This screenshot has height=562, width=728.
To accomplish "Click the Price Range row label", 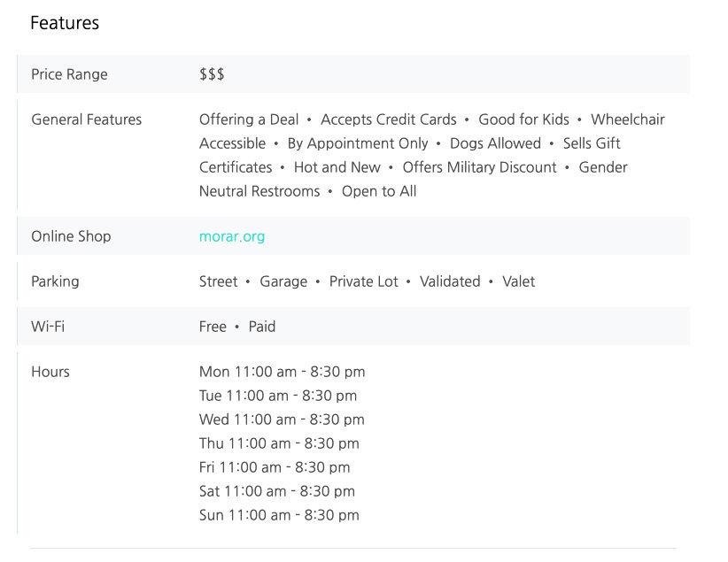I will [69, 74].
